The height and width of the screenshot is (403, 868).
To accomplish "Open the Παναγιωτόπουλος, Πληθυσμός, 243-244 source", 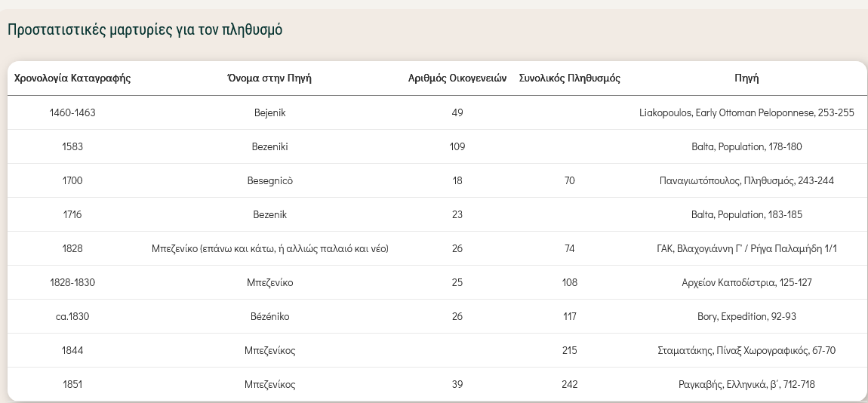I will [746, 181].
